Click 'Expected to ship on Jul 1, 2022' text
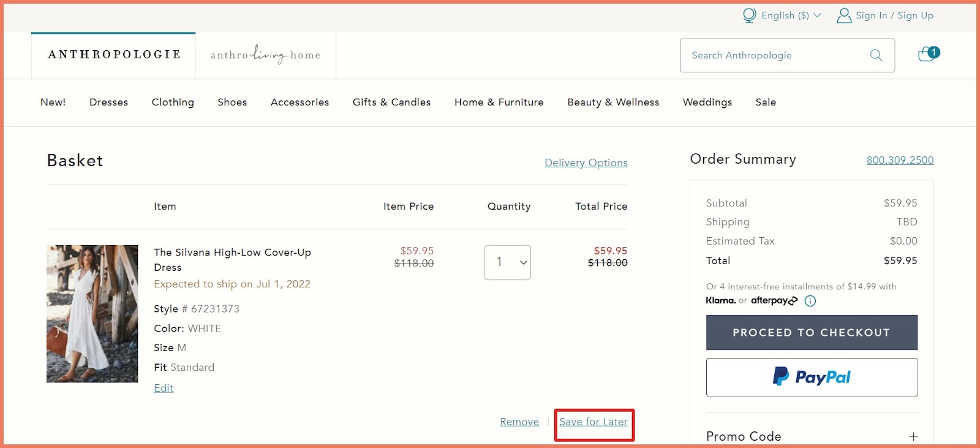Viewport: 980px width, 448px height. pyautogui.click(x=232, y=284)
